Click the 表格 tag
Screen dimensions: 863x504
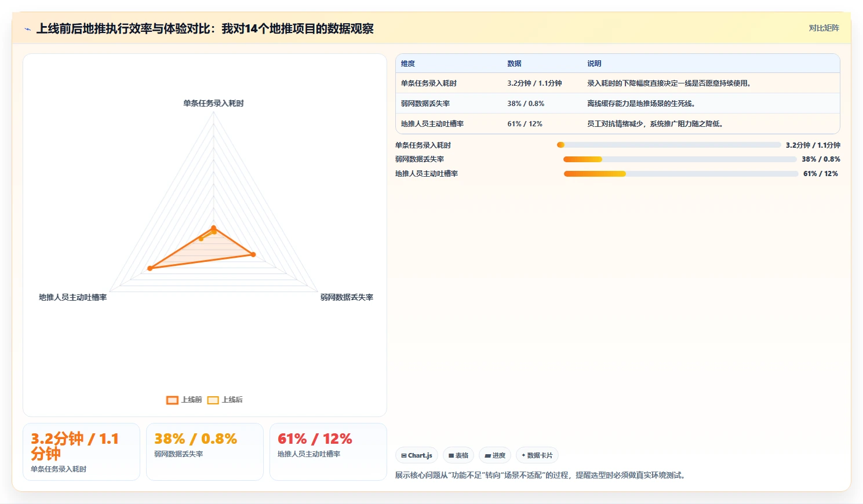pyautogui.click(x=458, y=455)
